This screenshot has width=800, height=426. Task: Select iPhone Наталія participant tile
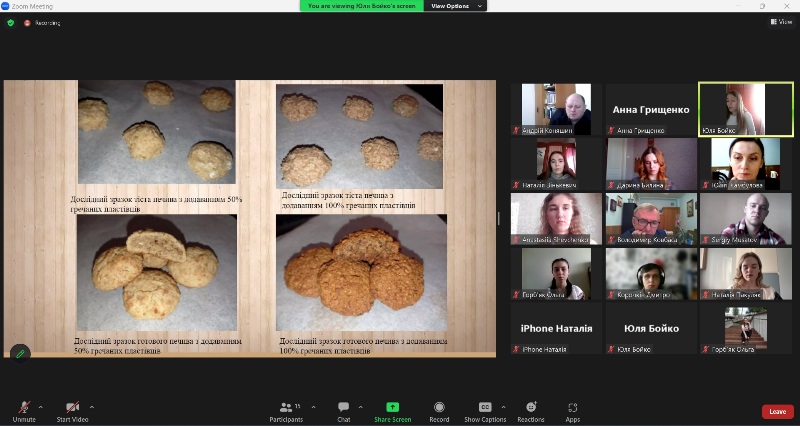(556, 328)
